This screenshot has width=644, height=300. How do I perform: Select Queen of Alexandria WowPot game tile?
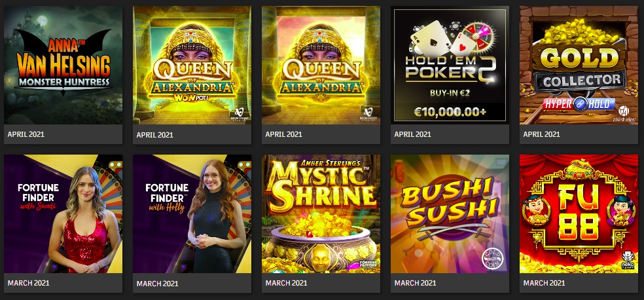192,65
